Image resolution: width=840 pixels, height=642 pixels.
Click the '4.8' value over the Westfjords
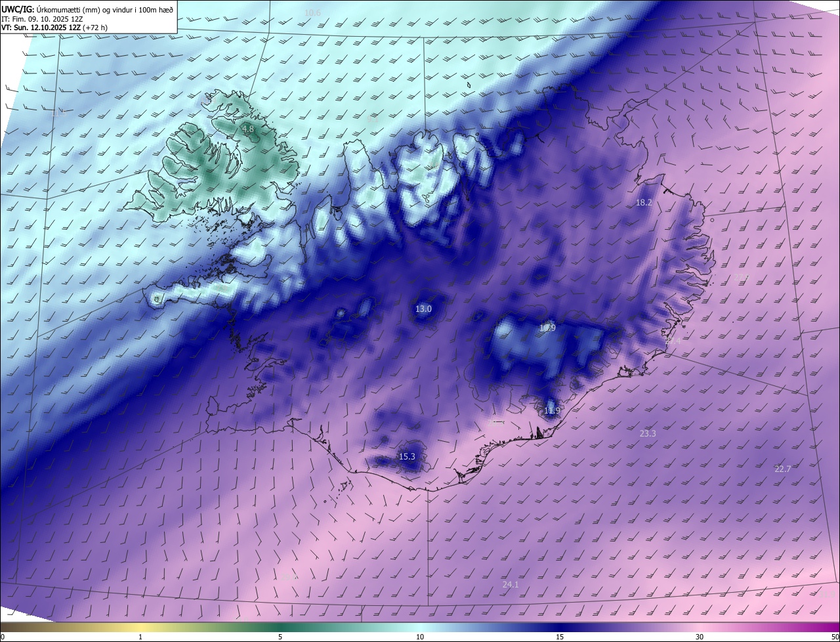tap(248, 129)
